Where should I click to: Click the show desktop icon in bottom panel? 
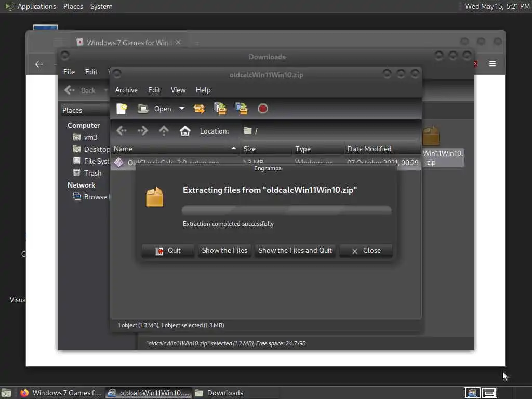tap(6, 393)
